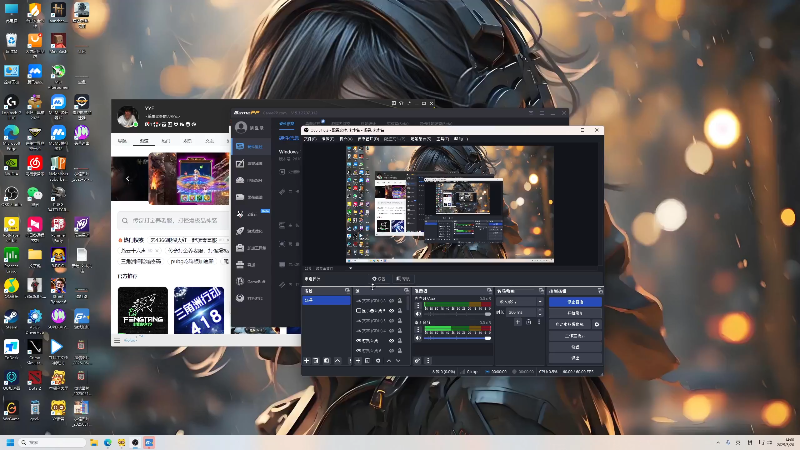The image size is (800, 450).
Task: Pop out the Audio Mixer dock
Action: 489,291
